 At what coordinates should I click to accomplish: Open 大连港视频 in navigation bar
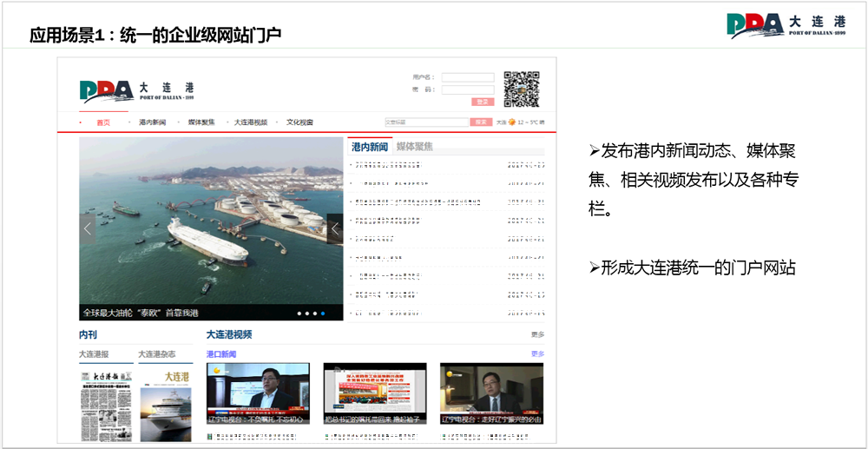(x=251, y=122)
